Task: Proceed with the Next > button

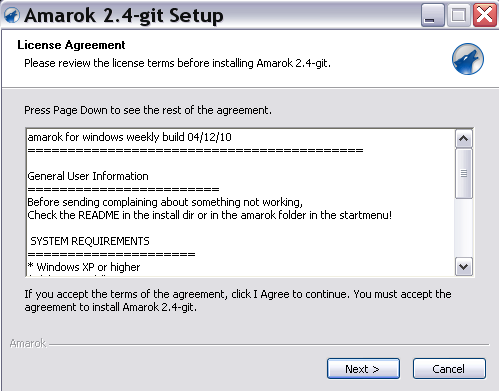Action: coord(363,369)
